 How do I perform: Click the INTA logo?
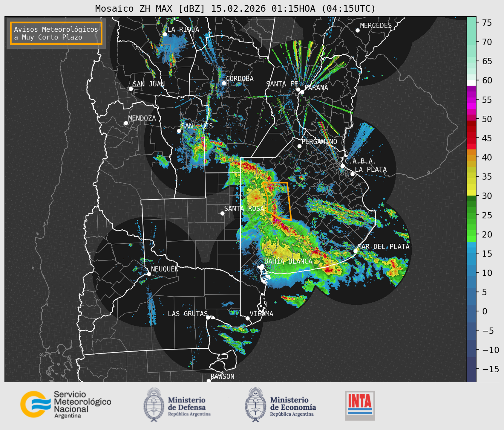(x=360, y=405)
